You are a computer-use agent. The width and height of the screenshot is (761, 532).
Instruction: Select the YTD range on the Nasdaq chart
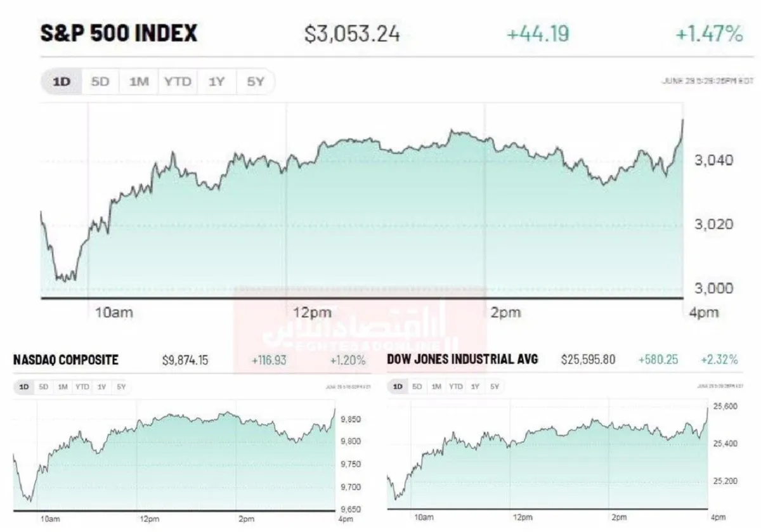(82, 386)
